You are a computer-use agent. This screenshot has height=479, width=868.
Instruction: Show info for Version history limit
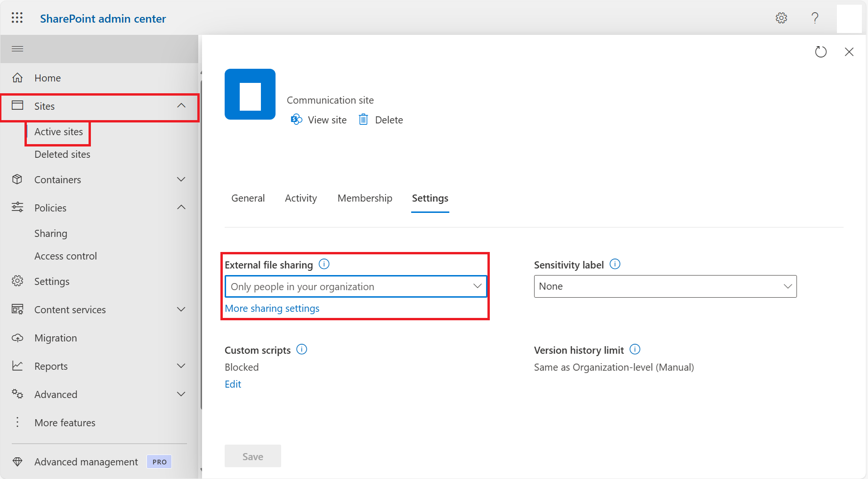pyautogui.click(x=635, y=349)
